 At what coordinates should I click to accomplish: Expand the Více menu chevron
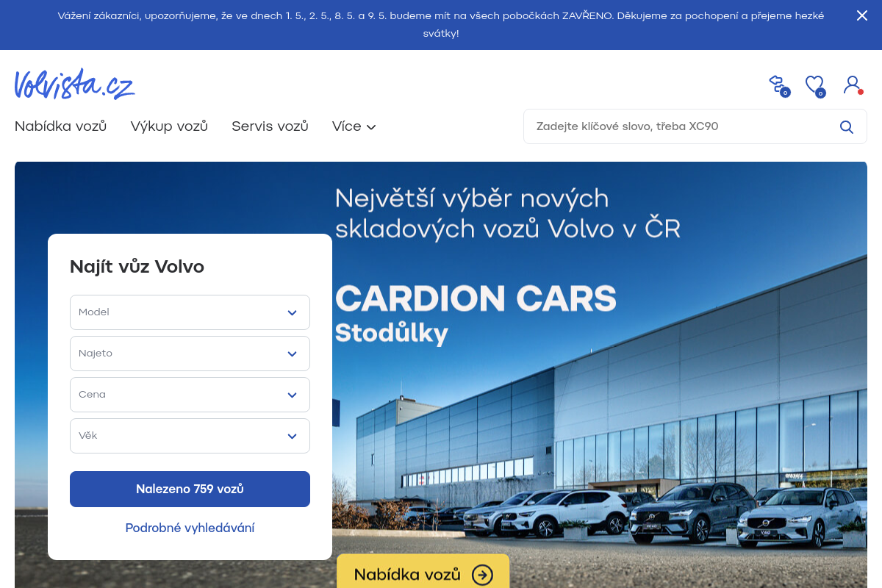[x=370, y=126]
